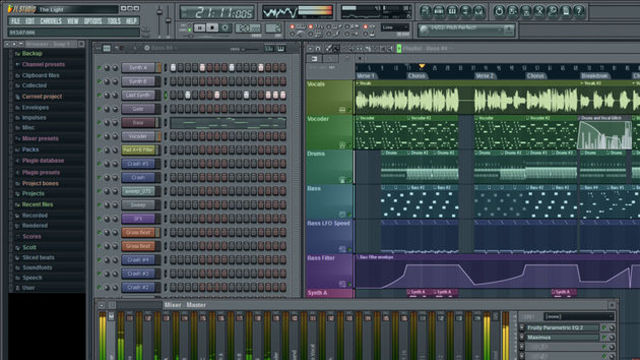Expand the Channel presets folder
The image size is (640, 360).
click(43, 64)
